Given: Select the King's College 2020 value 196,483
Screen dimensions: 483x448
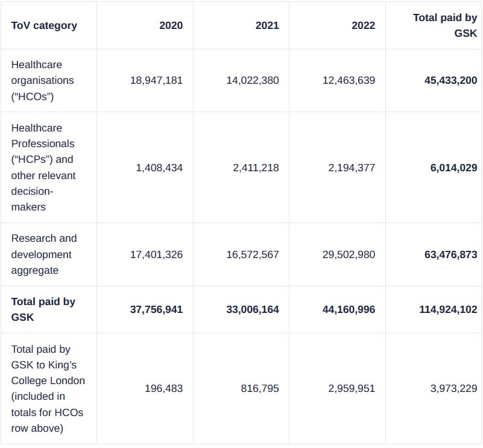Looking at the screenshot, I should (x=164, y=388).
